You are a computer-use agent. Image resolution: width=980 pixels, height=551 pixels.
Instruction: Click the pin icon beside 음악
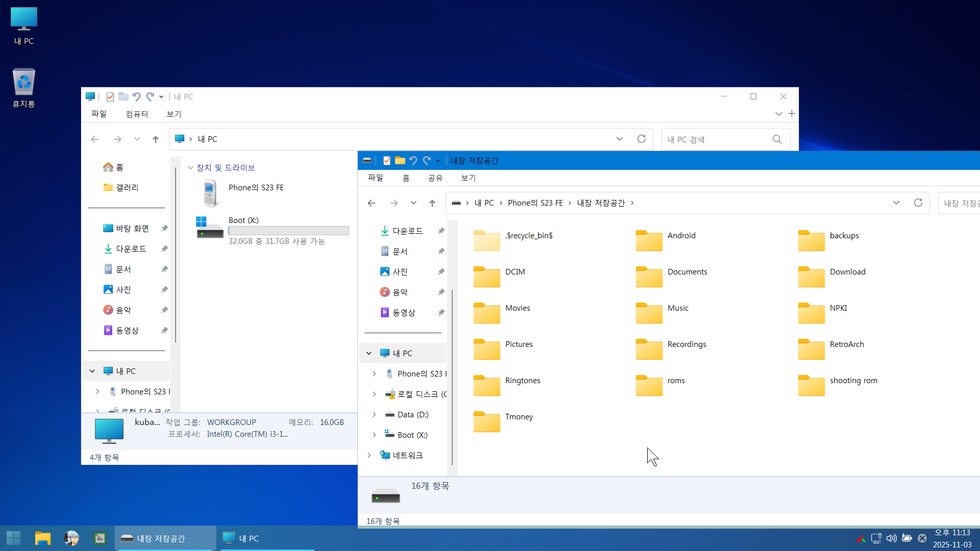(441, 292)
